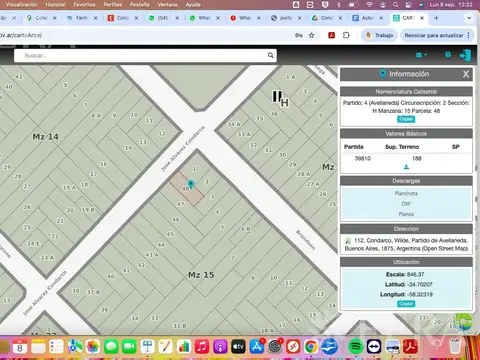Image resolution: width=480 pixels, height=360 pixels.
Task: Open FaceTime from the Dock
Action: 129,347
